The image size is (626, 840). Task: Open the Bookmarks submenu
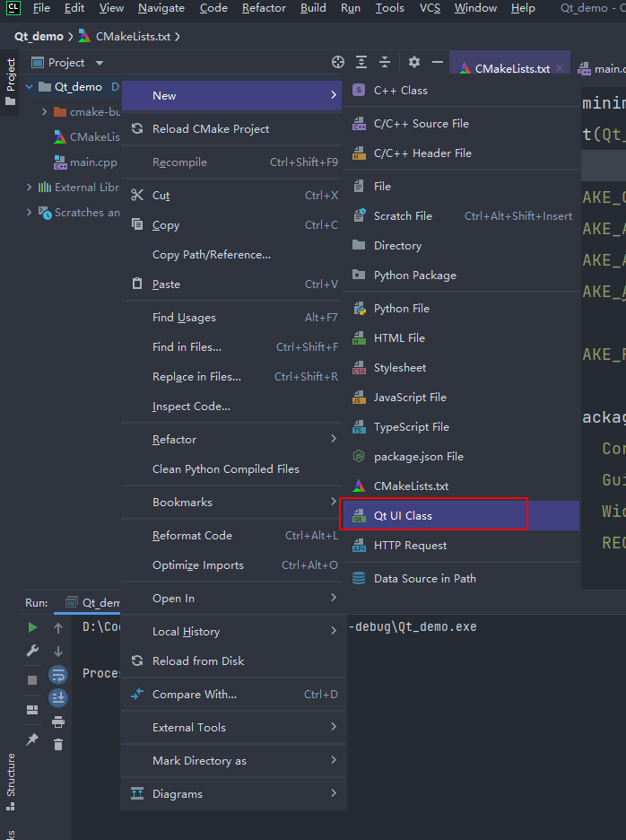point(232,503)
